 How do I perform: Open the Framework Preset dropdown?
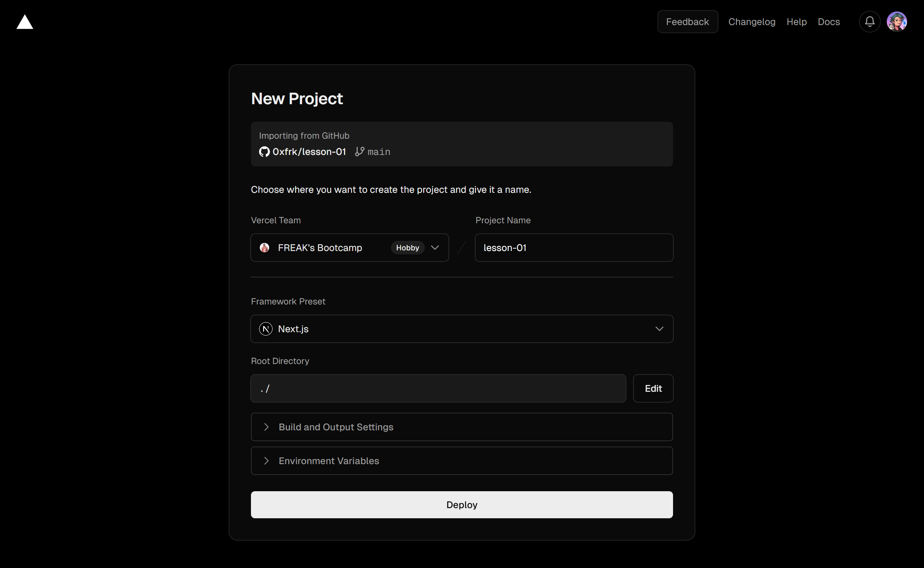[x=462, y=329]
